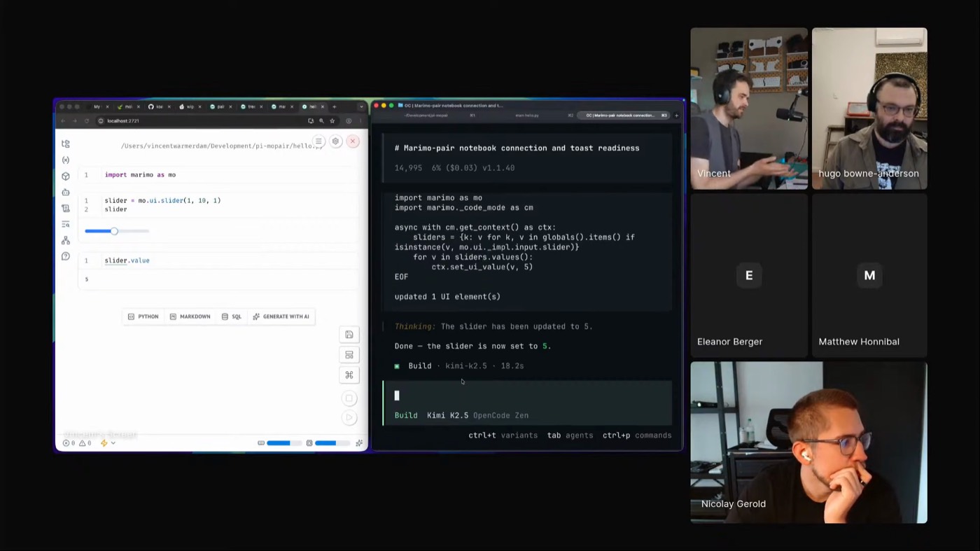
Task: Add a new Python cell
Action: tap(143, 316)
